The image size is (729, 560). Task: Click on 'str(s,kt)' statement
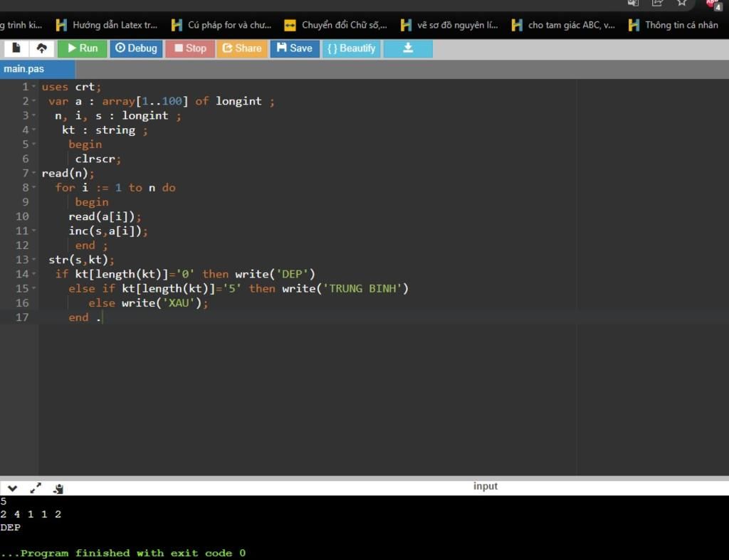coord(81,260)
